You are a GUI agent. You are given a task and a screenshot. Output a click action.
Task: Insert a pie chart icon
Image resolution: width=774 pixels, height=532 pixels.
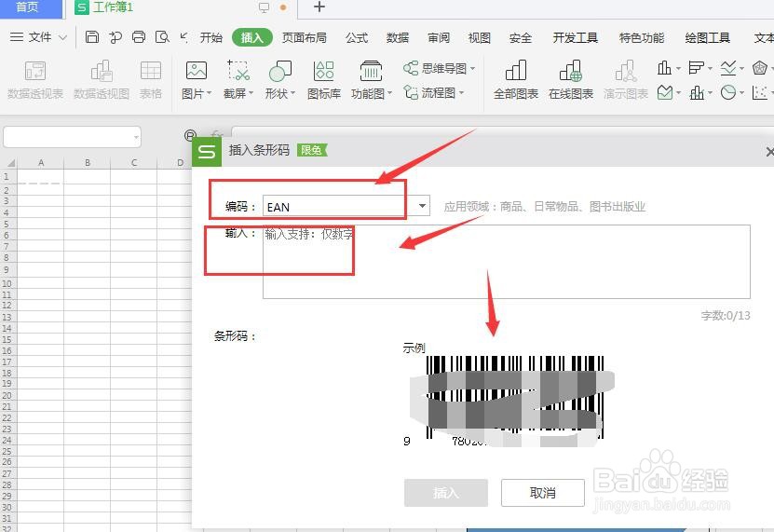pyautogui.click(x=728, y=92)
